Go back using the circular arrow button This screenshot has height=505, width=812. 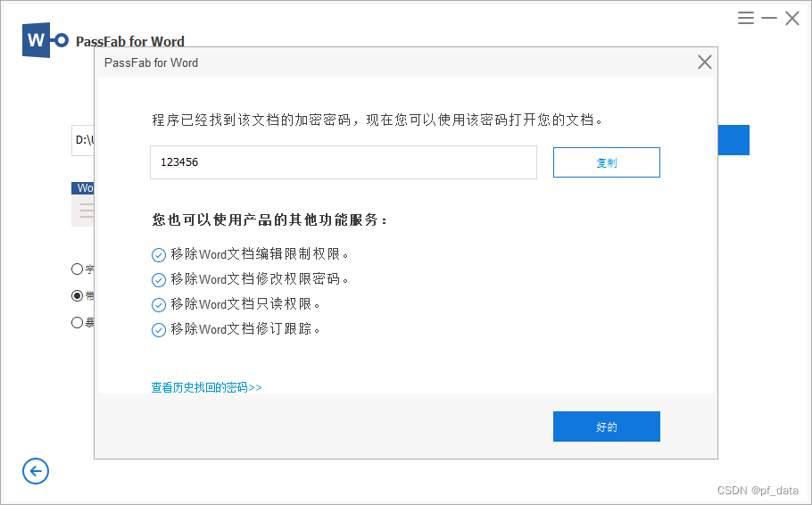click(36, 471)
